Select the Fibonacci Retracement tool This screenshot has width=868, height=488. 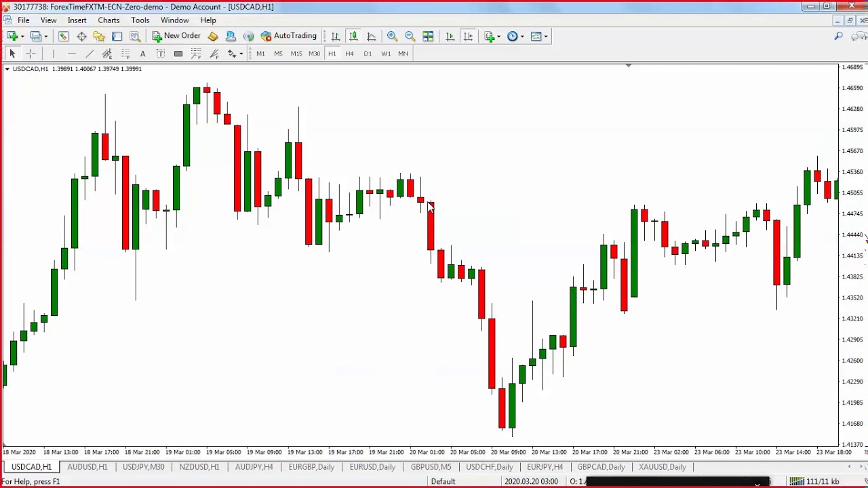[125, 54]
